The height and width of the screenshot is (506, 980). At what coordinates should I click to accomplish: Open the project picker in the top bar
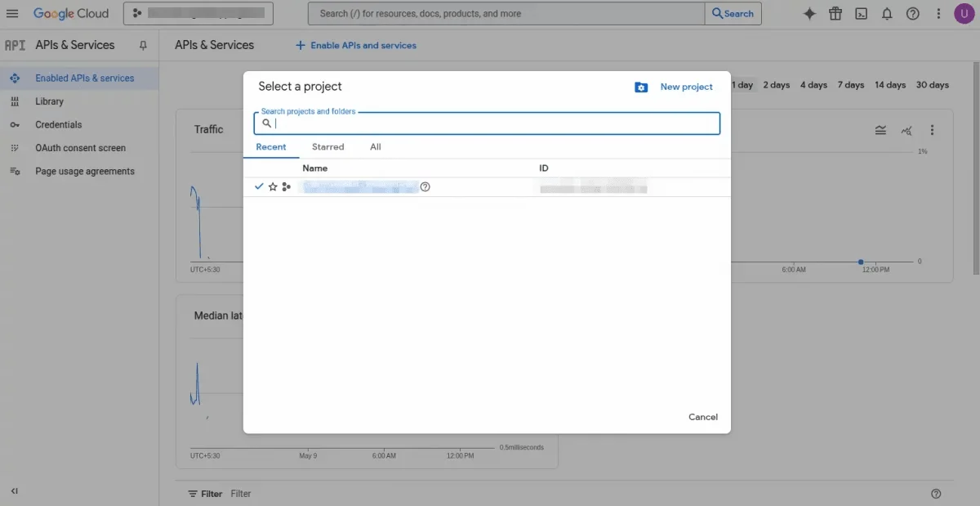pyautogui.click(x=199, y=13)
